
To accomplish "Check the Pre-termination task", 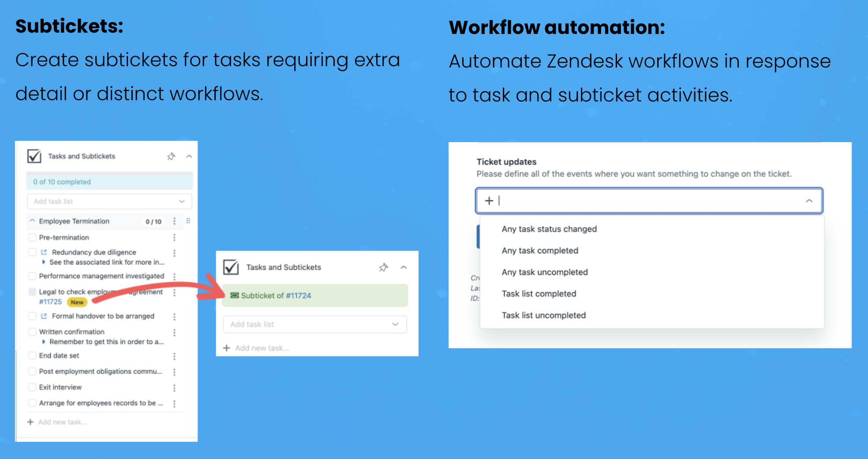I will click(x=32, y=237).
